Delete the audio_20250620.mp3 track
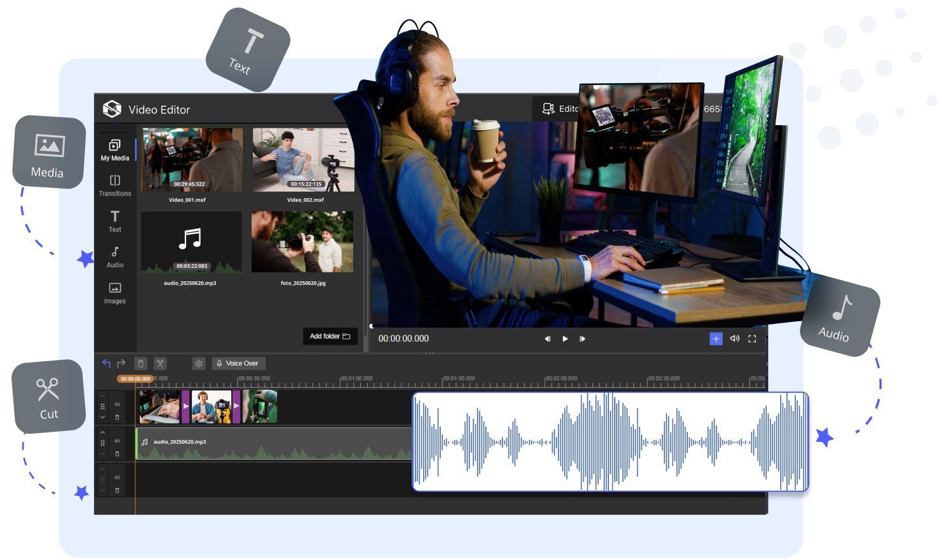The height and width of the screenshot is (560, 942). [117, 454]
